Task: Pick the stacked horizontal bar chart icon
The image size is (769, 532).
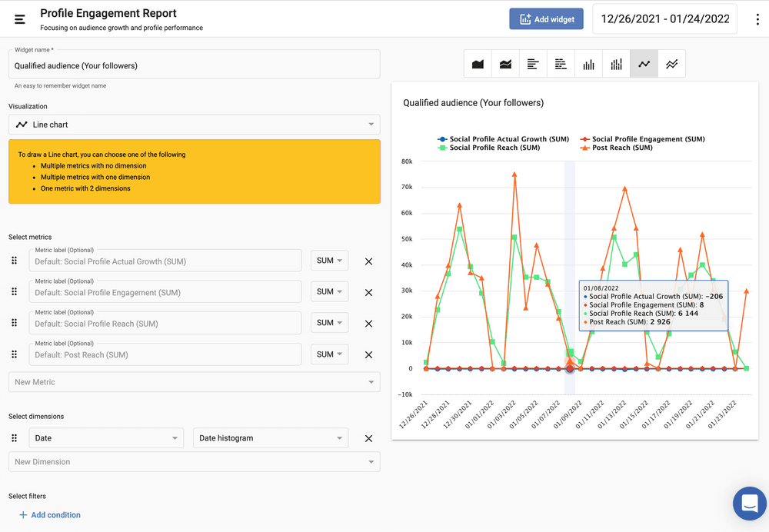Action: 561,65
